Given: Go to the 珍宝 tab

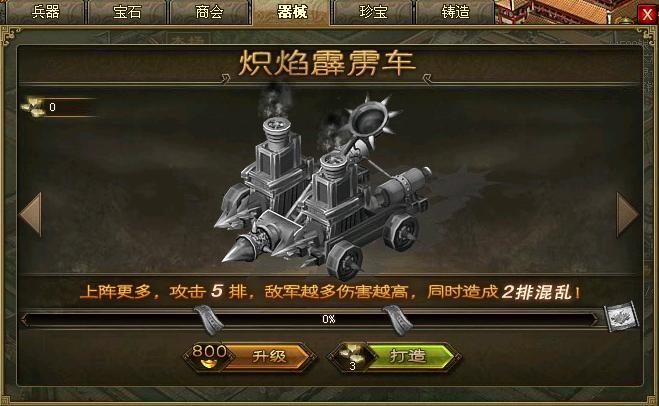Looking at the screenshot, I should 373,12.
